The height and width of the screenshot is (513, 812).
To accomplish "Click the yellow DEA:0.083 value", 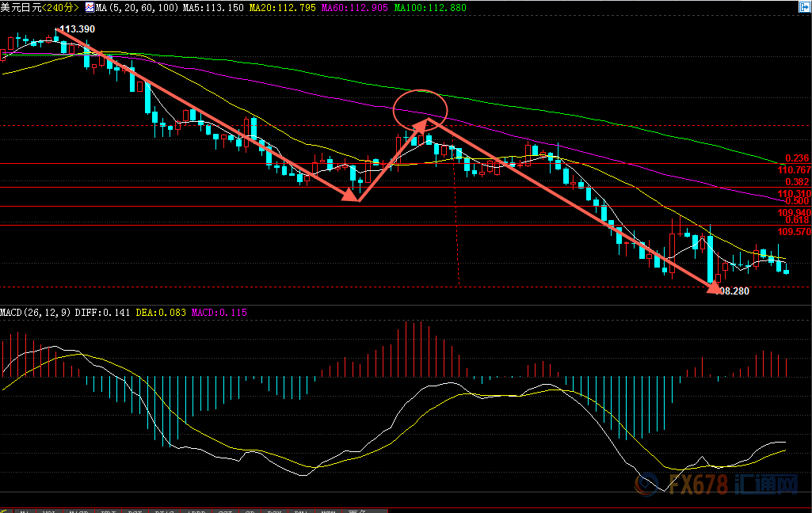I will coord(161,313).
